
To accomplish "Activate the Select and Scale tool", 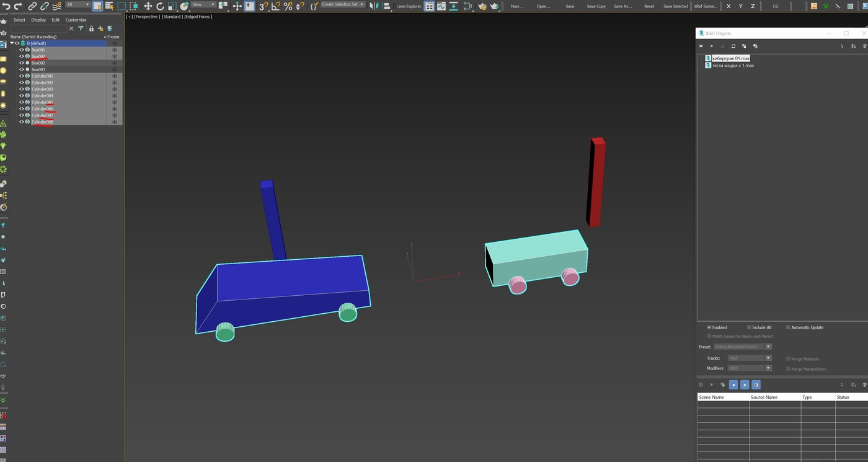I will (172, 6).
